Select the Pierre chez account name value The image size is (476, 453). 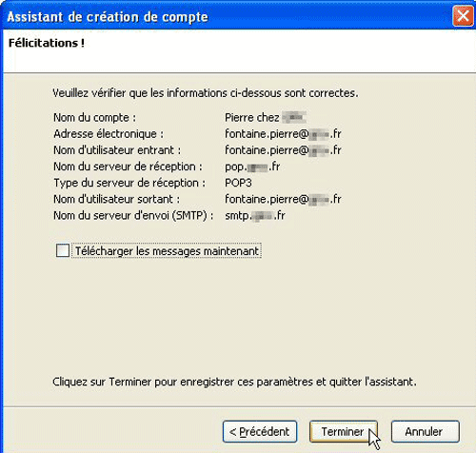(266, 118)
